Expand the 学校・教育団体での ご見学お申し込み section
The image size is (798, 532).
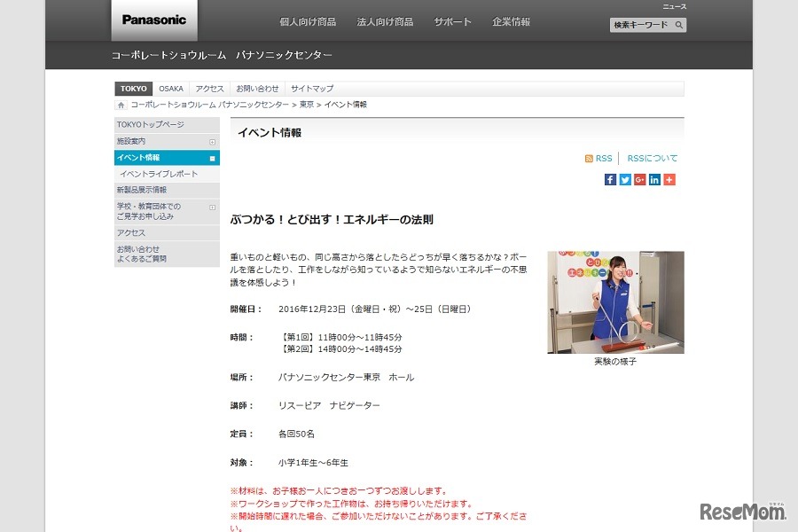pyautogui.click(x=214, y=208)
